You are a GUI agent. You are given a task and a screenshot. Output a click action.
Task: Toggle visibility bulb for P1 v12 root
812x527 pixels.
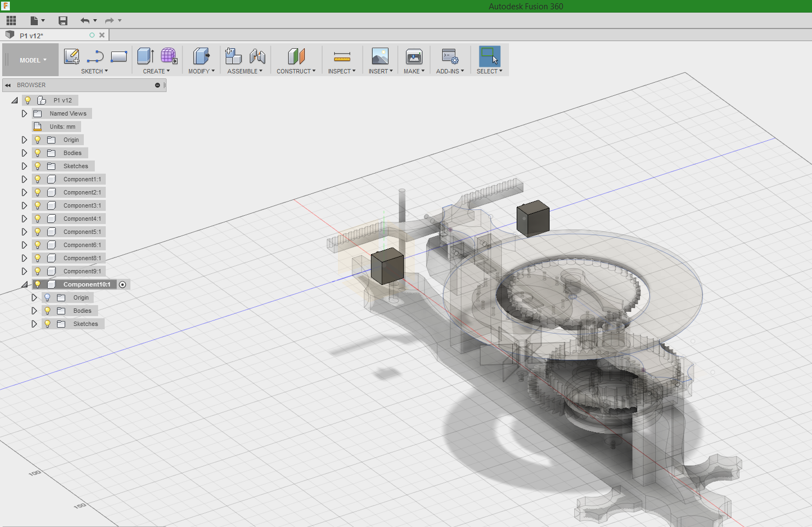[x=28, y=100]
